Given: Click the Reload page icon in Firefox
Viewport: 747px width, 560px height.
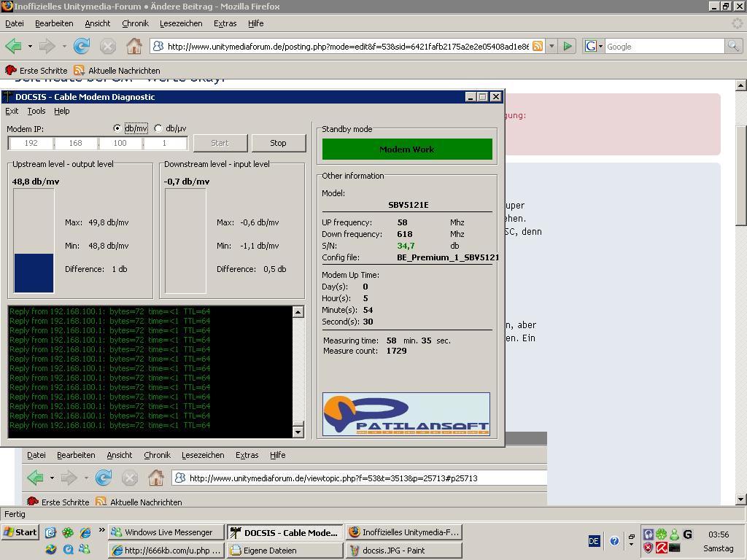Looking at the screenshot, I should point(82,46).
